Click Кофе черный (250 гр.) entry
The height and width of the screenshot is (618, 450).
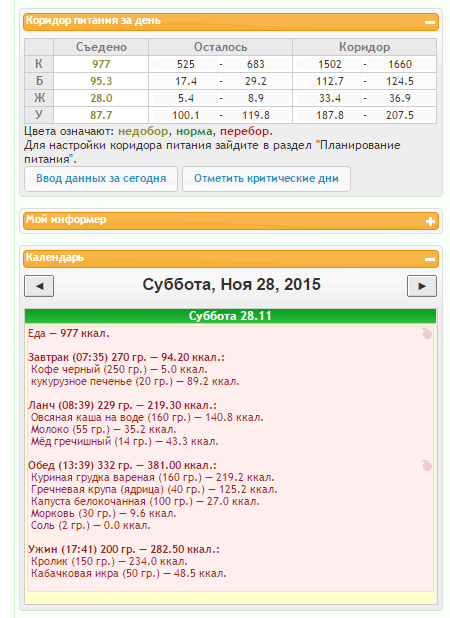point(119,369)
